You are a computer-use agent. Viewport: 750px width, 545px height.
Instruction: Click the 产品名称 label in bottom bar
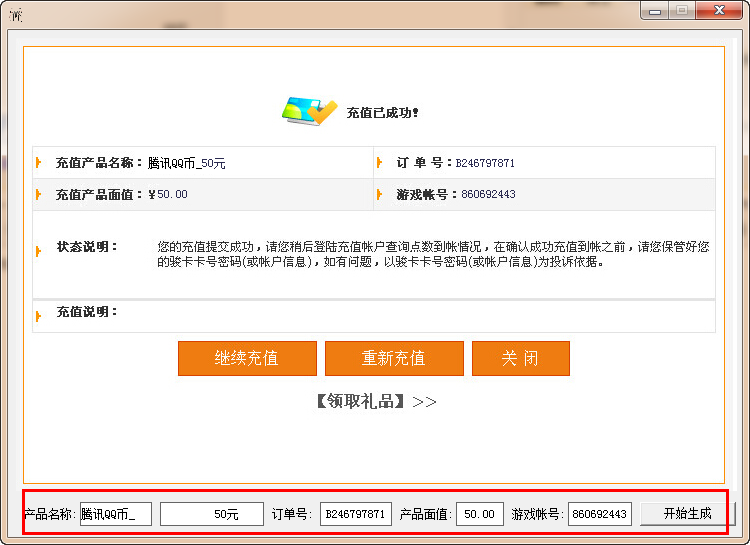pos(50,514)
